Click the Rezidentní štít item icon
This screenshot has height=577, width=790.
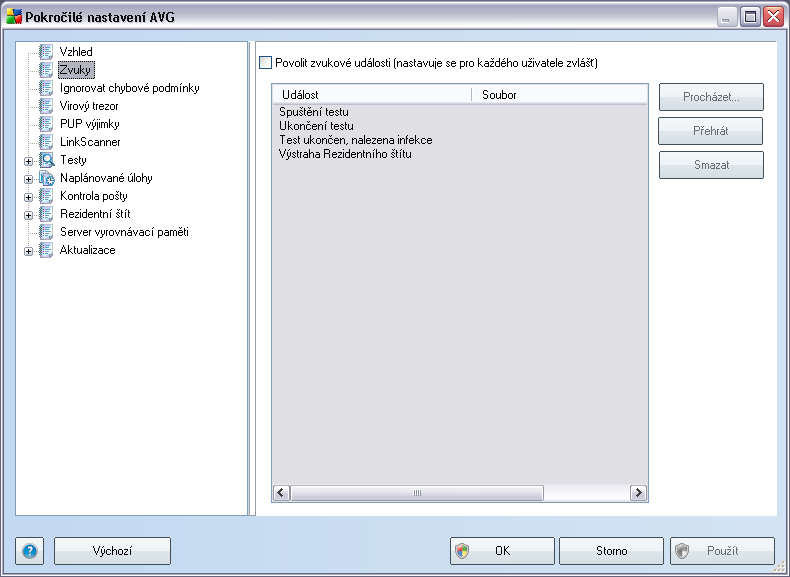click(x=46, y=214)
